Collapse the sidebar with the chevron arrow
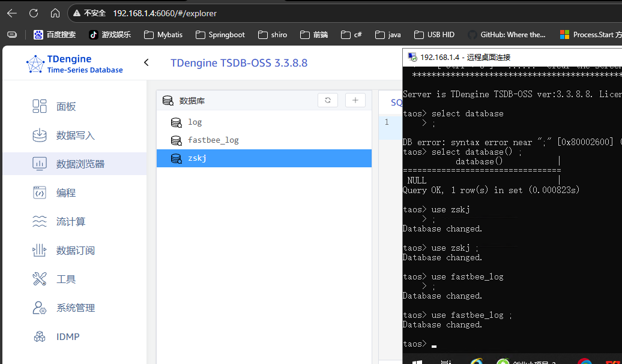622x364 pixels. click(x=146, y=62)
